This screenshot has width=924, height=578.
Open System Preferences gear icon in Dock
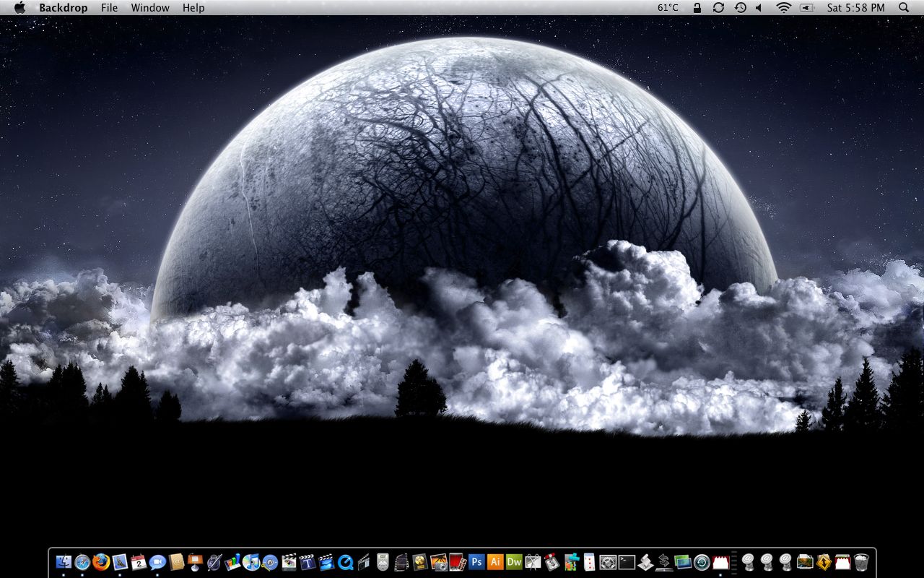[609, 561]
